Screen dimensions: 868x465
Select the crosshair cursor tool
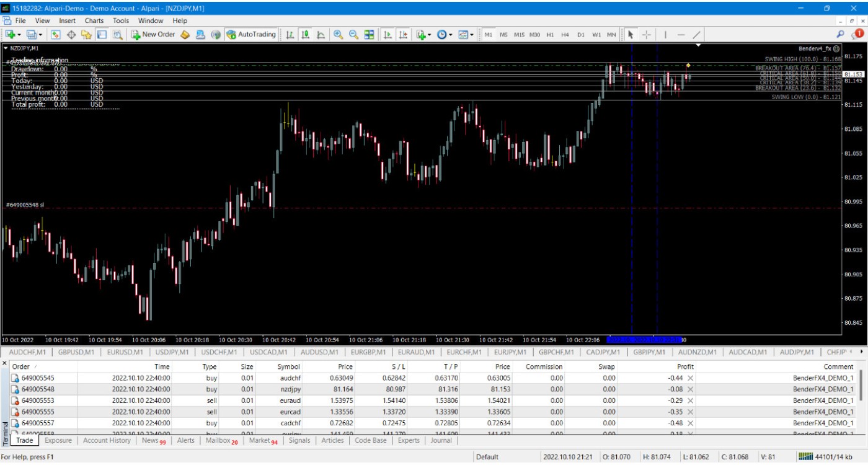[647, 35]
